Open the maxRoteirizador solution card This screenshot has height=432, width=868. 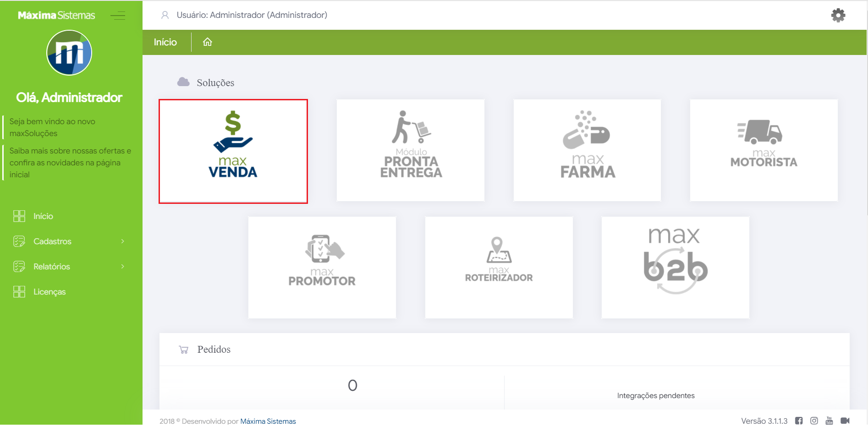[x=499, y=268]
